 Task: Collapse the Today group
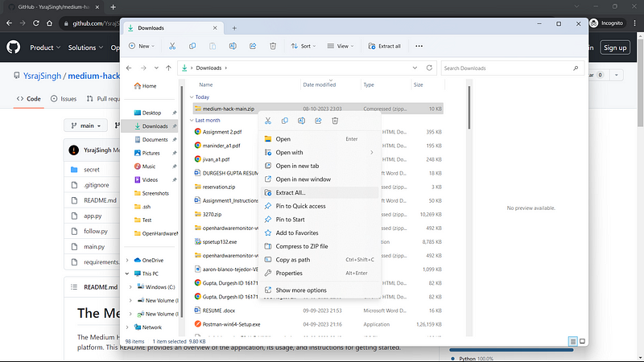[x=192, y=97]
